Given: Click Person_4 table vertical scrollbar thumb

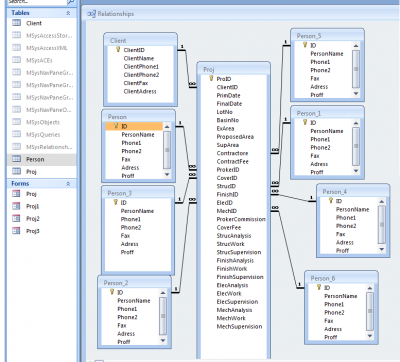Looking at the screenshot, I should point(382,225).
